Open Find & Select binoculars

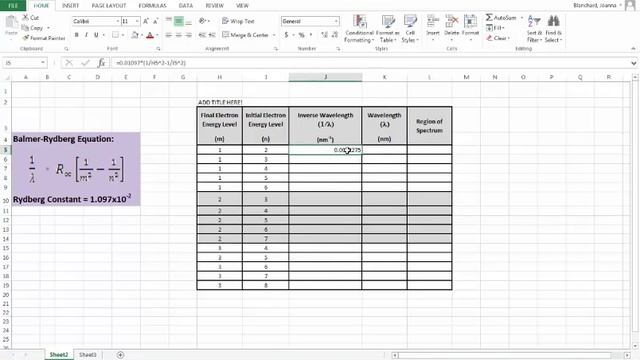click(x=553, y=29)
